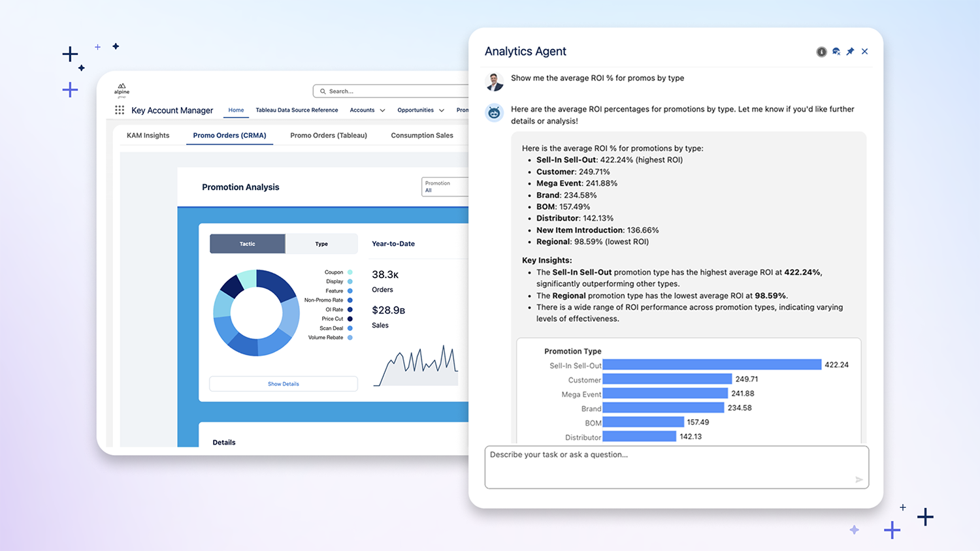Expand the Accounts dropdown
The image size is (980, 551).
(367, 110)
